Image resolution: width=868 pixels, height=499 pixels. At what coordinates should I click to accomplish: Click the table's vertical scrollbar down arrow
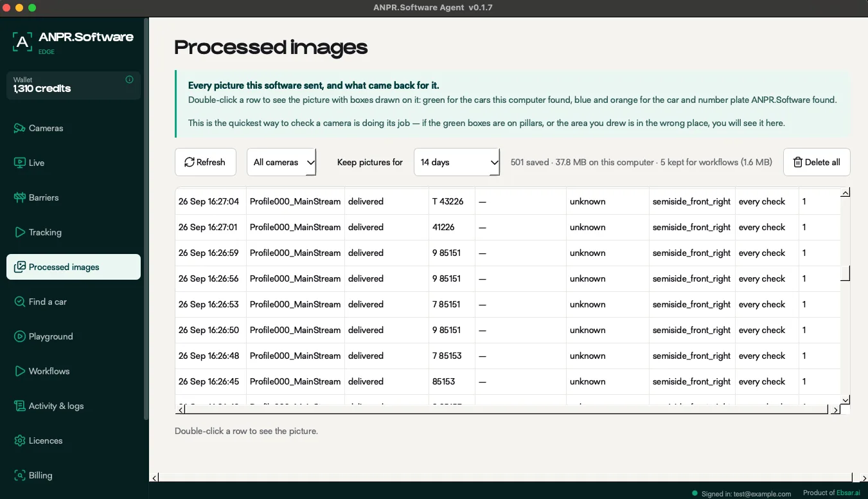pos(846,399)
